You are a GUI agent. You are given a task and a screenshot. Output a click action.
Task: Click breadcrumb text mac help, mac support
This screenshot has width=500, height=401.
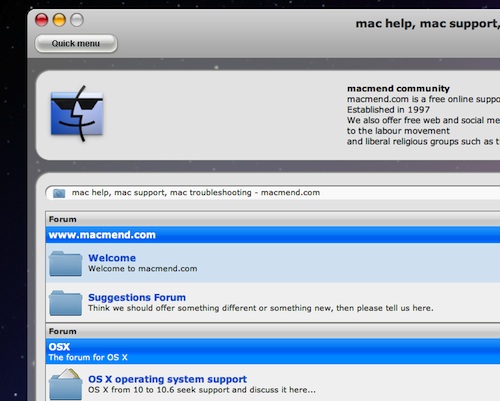(x=196, y=192)
